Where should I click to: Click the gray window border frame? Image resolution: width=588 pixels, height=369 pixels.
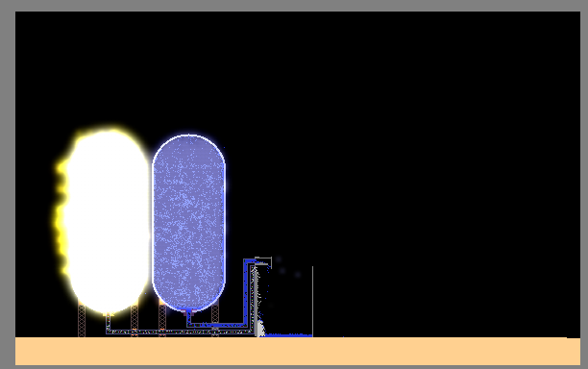click(x=294, y=5)
